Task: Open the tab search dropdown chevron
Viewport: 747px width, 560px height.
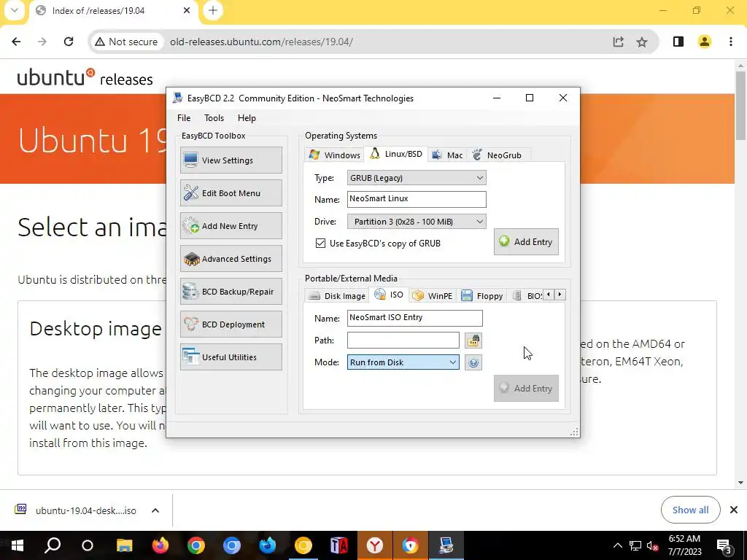Action: pyautogui.click(x=15, y=10)
